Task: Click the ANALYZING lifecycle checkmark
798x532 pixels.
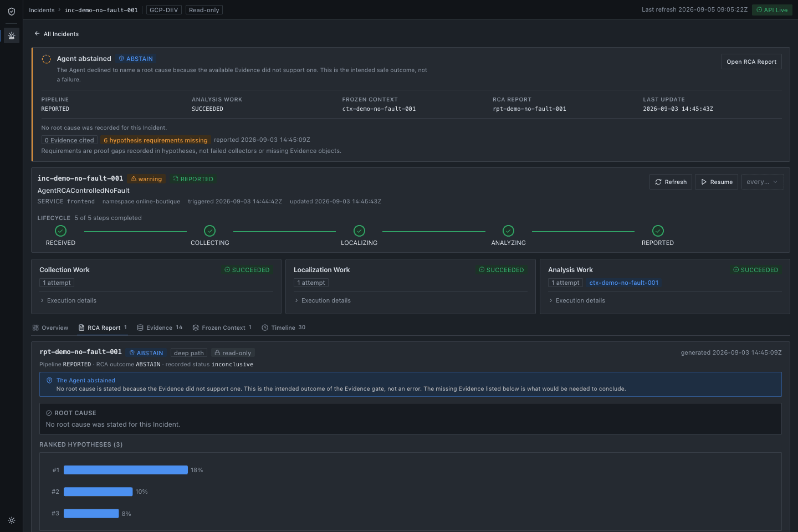Action: click(x=509, y=231)
